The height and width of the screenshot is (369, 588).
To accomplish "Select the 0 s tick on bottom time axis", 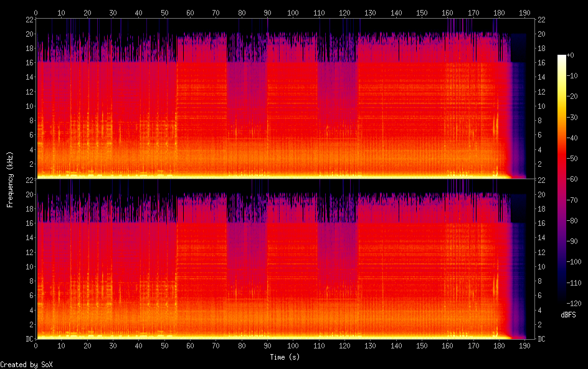I will (x=36, y=345).
